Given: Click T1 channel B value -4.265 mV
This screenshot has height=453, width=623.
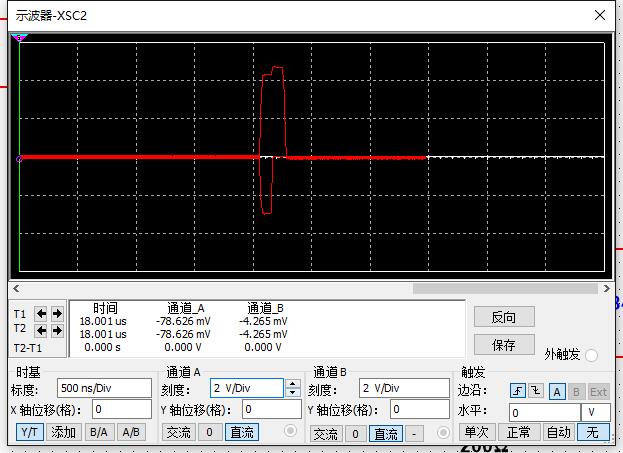Looking at the screenshot, I should [x=263, y=321].
